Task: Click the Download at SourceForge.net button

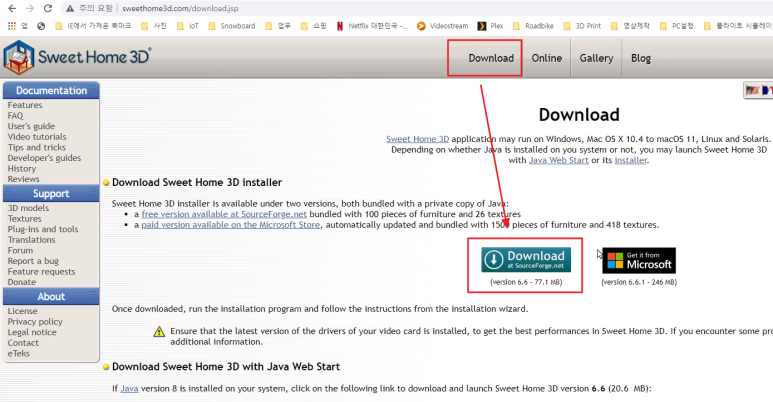Action: click(x=526, y=260)
